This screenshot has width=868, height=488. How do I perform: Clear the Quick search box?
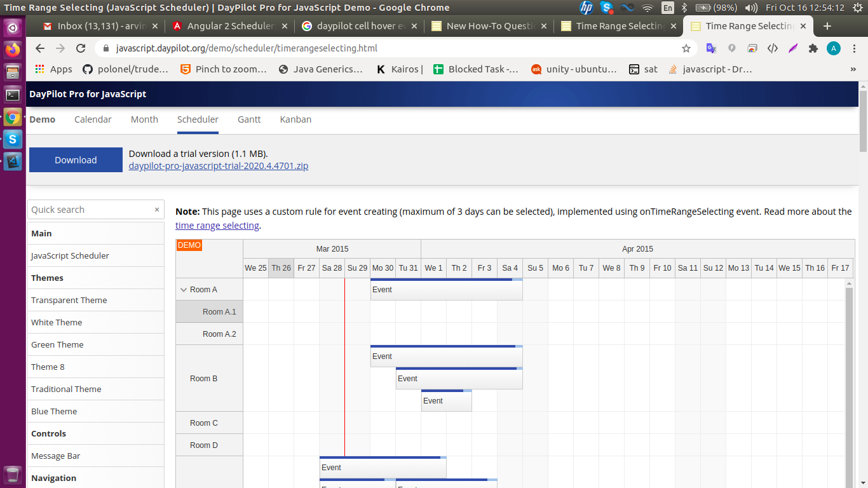pos(157,210)
